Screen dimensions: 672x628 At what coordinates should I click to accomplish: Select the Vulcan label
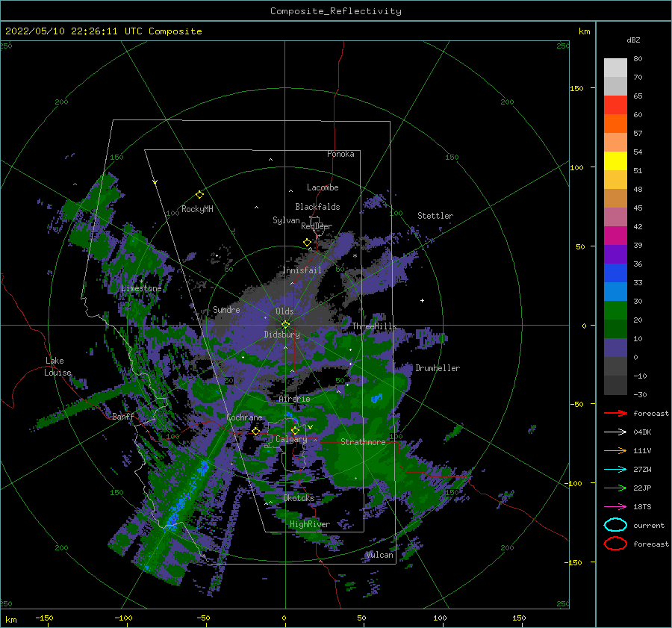(380, 555)
